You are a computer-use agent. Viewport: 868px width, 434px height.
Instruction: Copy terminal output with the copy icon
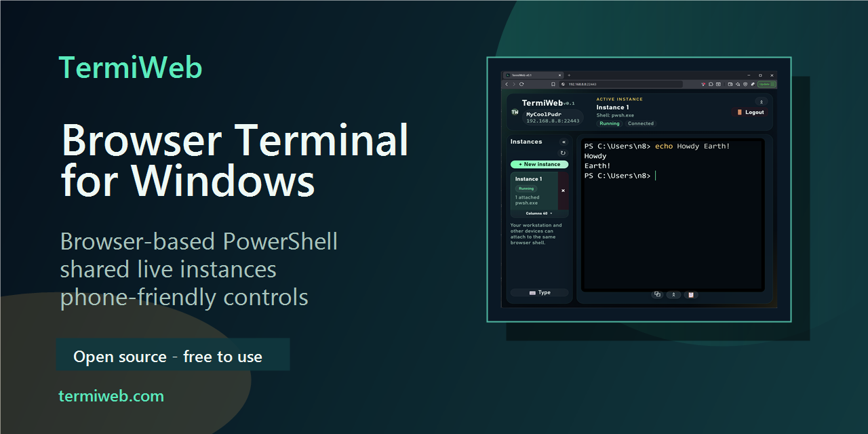[x=657, y=294]
